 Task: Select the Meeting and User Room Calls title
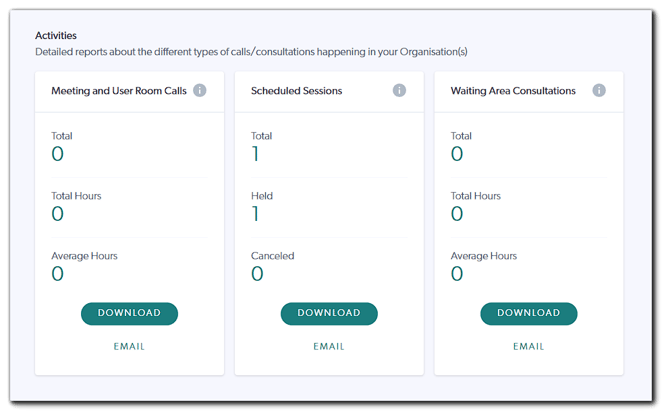point(119,91)
